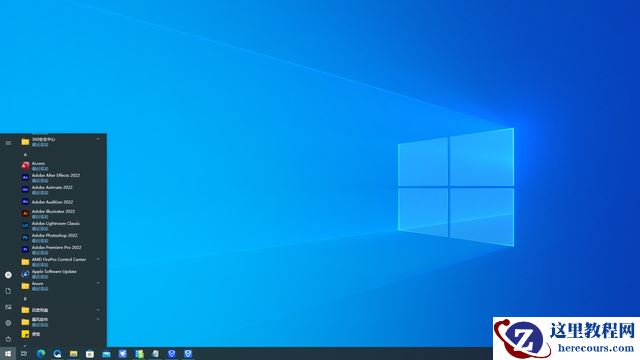Launch Adobe Animate 2022
Screen dimensions: 640x360
click(61, 189)
